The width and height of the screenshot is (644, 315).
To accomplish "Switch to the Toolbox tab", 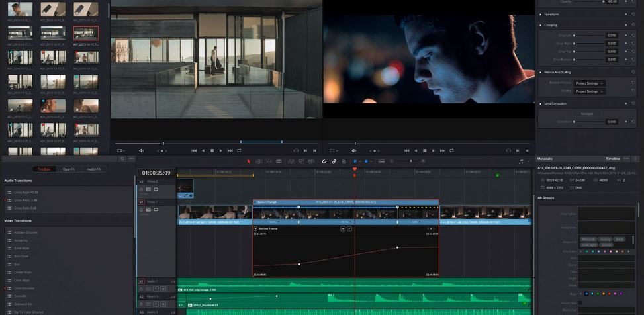I will click(x=44, y=169).
